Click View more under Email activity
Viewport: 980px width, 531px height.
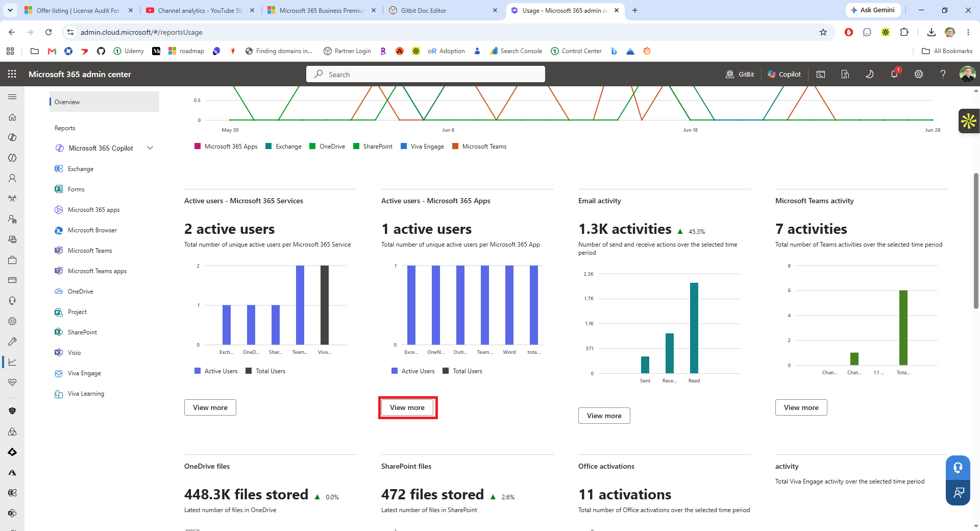pos(604,416)
